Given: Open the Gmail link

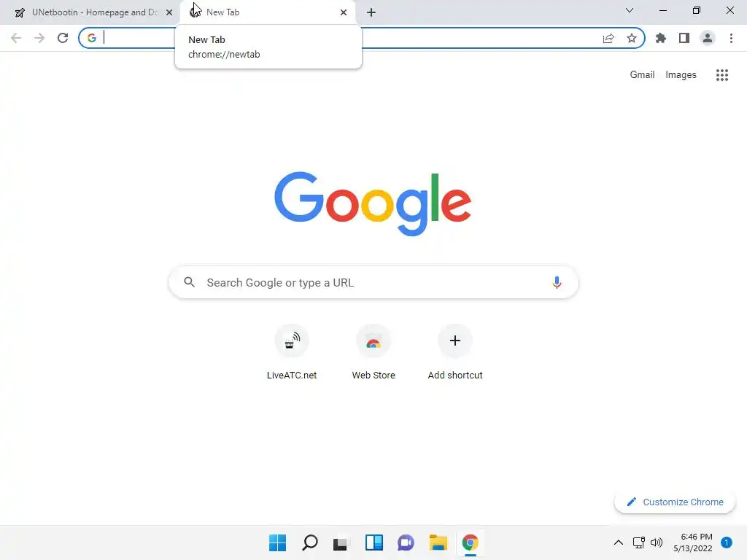Looking at the screenshot, I should point(642,75).
